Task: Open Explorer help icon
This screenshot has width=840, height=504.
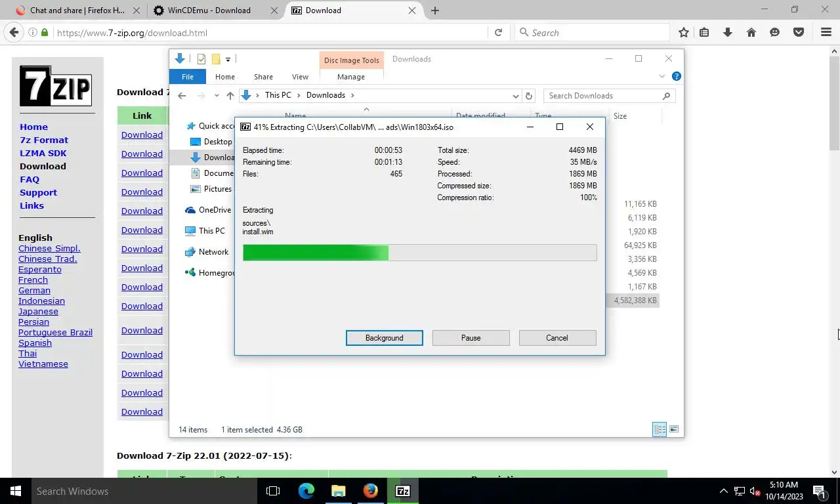Action: (677, 76)
